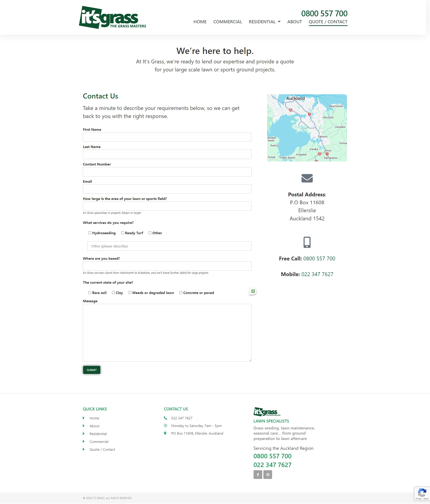Click the reCAPTCHA badge icon
This screenshot has height=504, width=430.
pyautogui.click(x=422, y=493)
